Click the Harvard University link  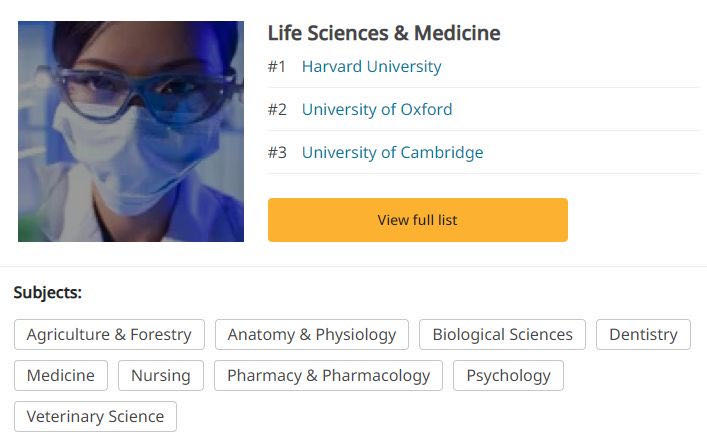371,67
